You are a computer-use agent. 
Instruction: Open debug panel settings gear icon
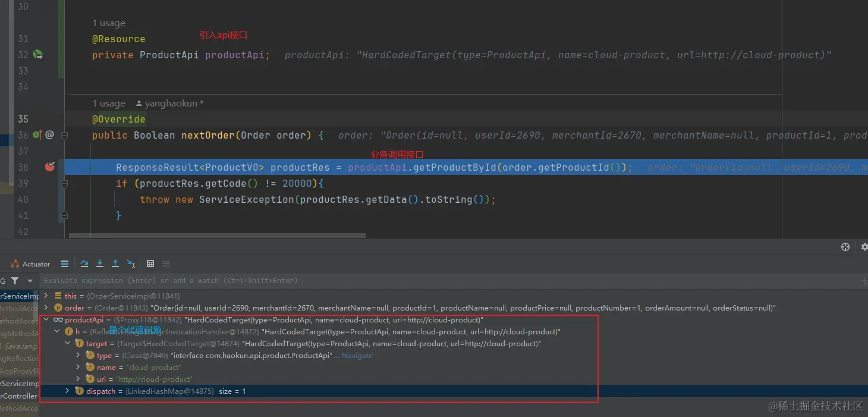[x=864, y=247]
